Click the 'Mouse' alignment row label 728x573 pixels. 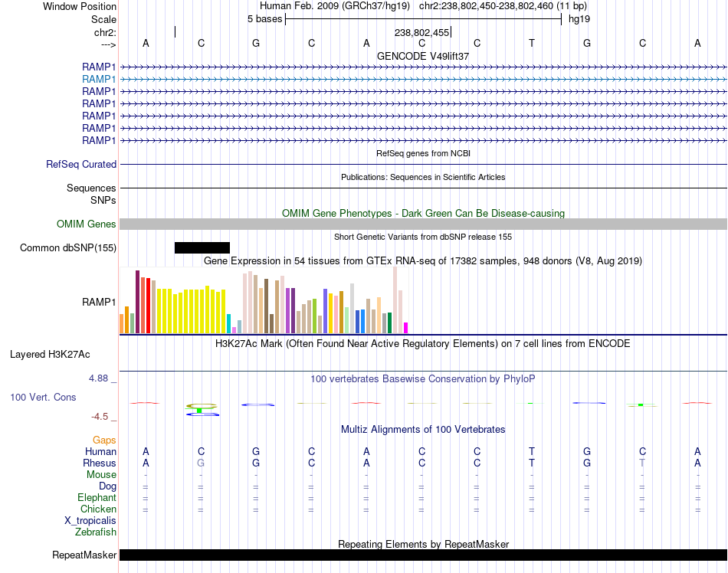click(101, 475)
